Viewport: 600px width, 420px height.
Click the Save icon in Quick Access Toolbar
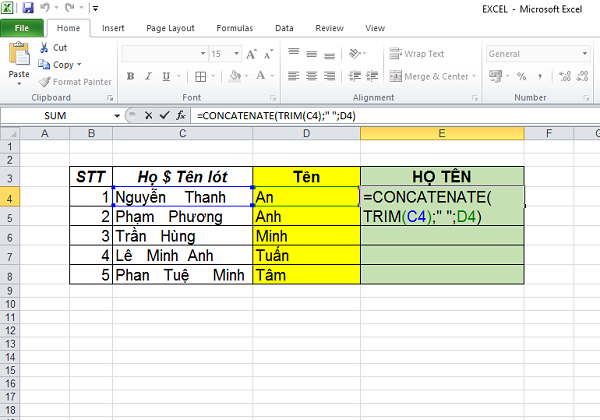click(x=28, y=8)
